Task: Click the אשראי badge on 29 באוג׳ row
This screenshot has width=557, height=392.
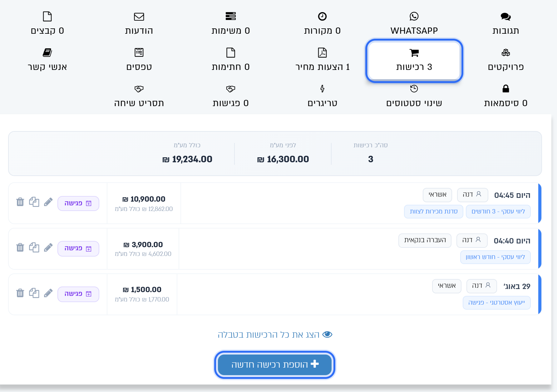Action: pyautogui.click(x=447, y=286)
